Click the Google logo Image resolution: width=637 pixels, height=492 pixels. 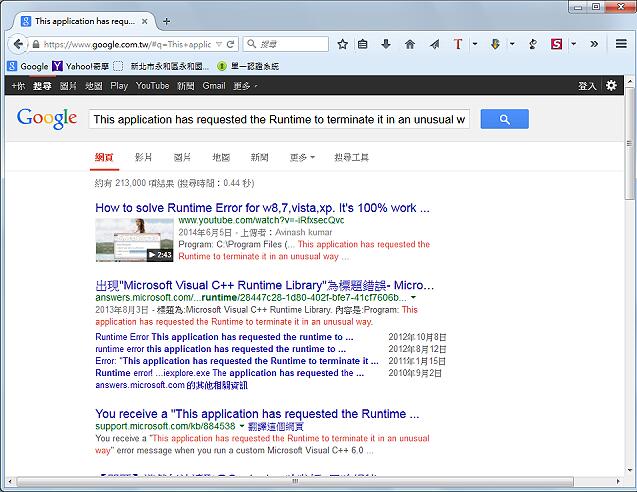pyautogui.click(x=47, y=118)
